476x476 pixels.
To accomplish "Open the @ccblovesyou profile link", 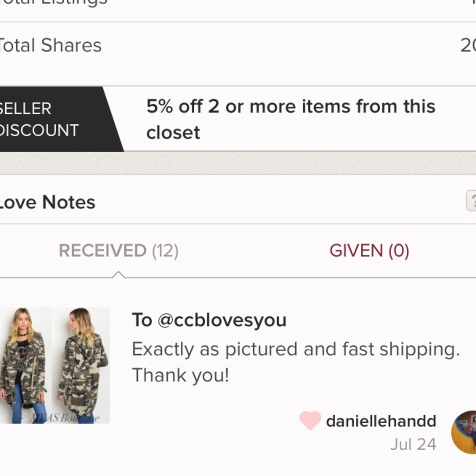I will point(221,320).
